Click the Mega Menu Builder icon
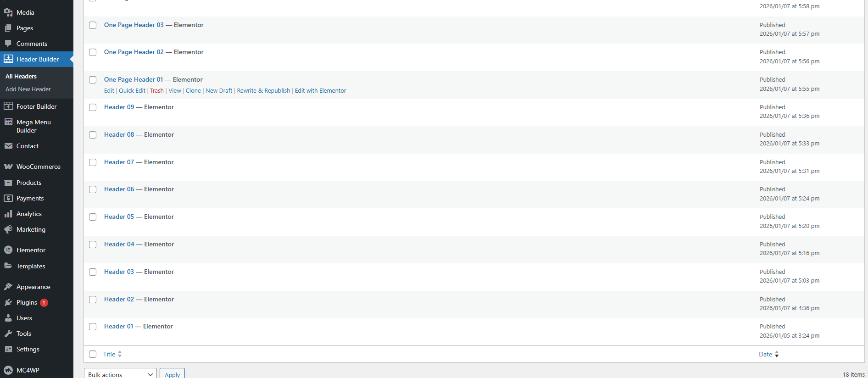868x378 pixels. pyautogui.click(x=8, y=122)
